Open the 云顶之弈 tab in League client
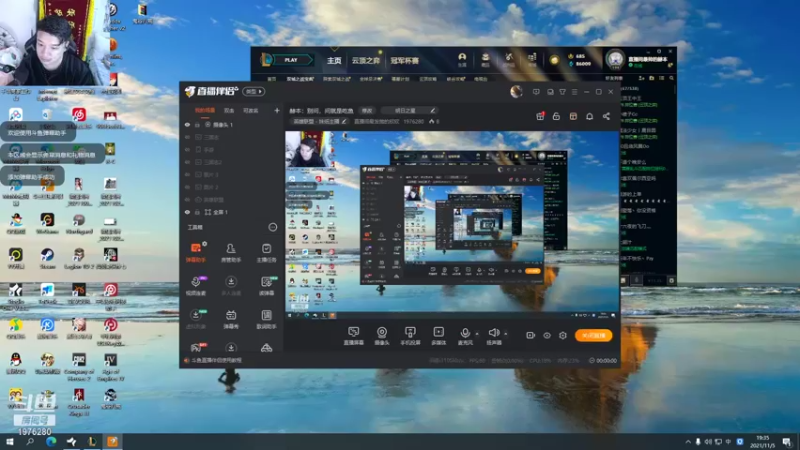Screen dimensions: 800x450 pos(366,61)
